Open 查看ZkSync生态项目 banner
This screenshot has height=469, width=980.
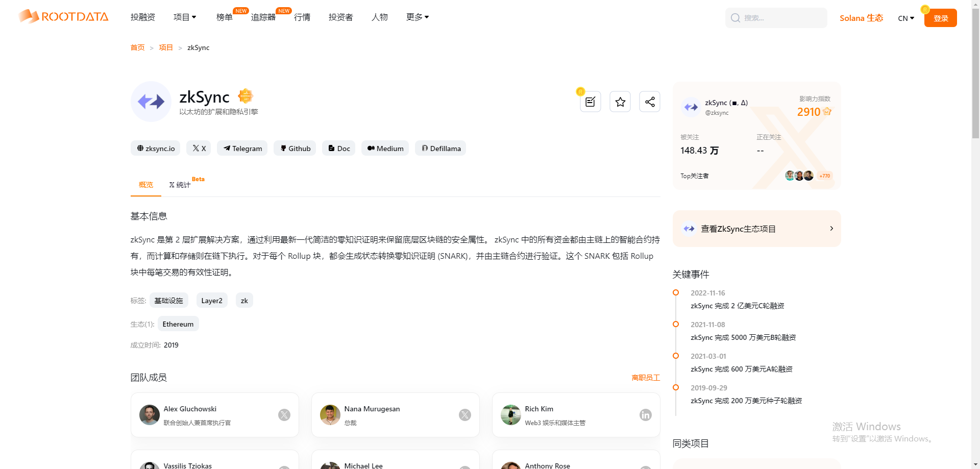coord(756,229)
